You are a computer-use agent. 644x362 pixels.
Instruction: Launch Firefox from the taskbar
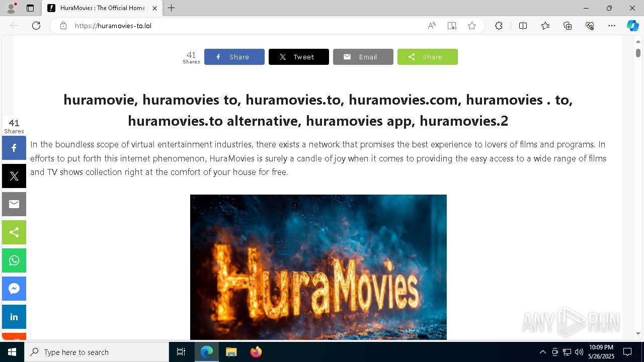[x=256, y=352]
